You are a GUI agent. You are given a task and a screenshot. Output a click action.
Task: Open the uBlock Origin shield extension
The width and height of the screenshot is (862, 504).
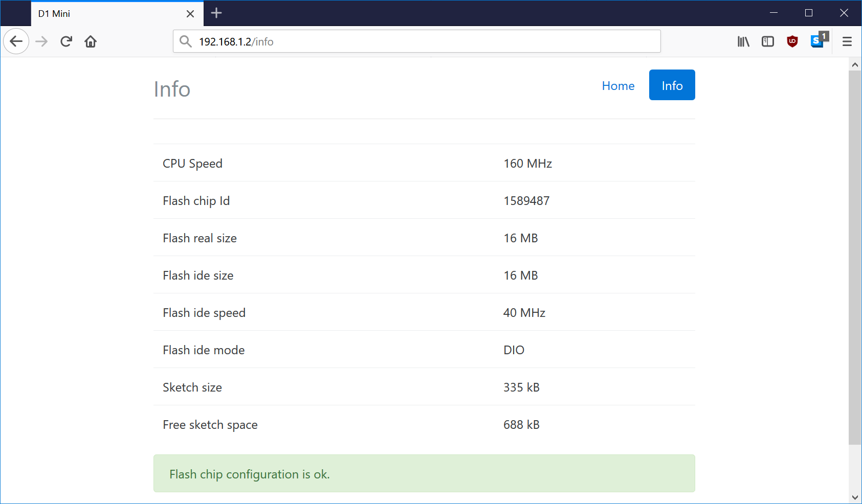click(x=792, y=41)
